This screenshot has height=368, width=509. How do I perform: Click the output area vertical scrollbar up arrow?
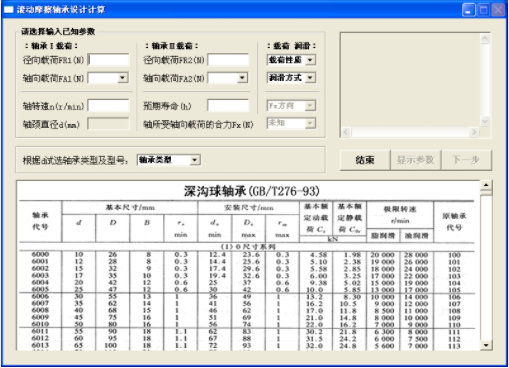[485, 39]
